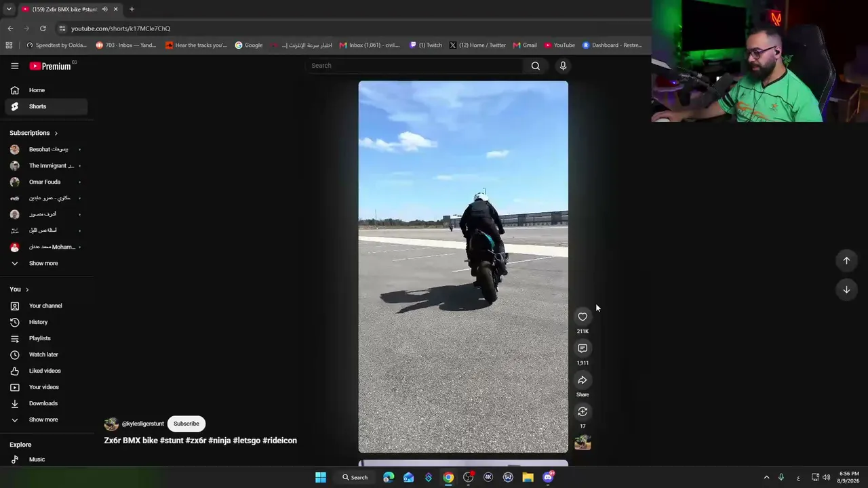Click taskbar Search box

(355, 477)
